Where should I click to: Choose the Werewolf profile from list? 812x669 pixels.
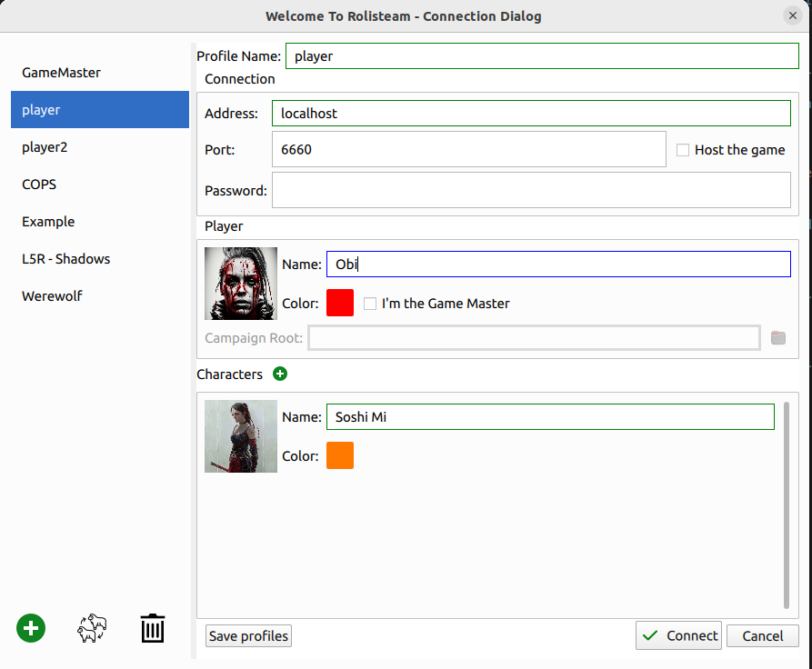pos(52,296)
